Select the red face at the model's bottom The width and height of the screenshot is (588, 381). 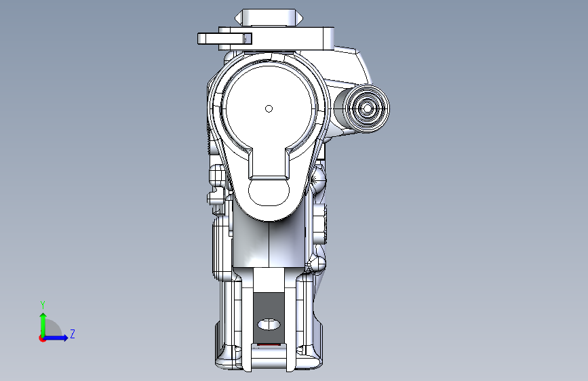pyautogui.click(x=268, y=345)
